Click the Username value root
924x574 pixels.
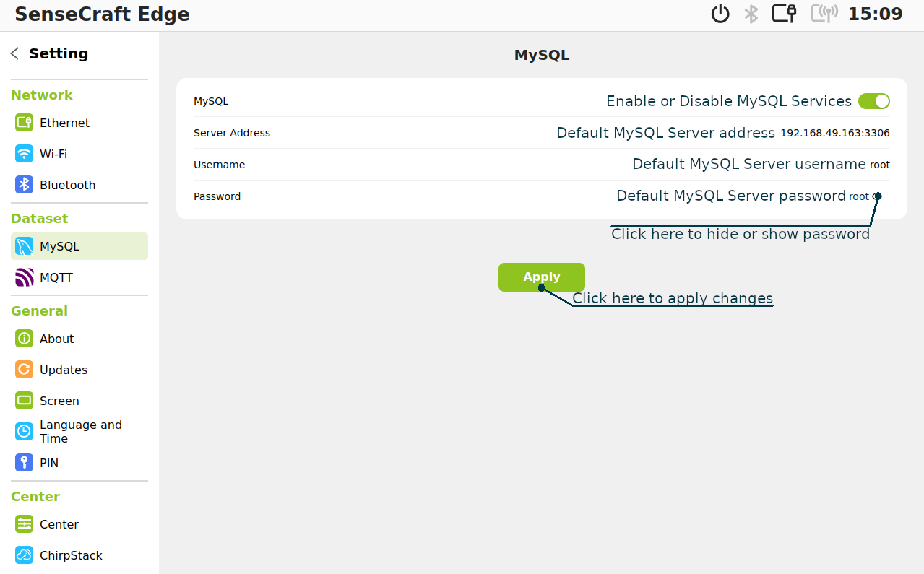[879, 165]
